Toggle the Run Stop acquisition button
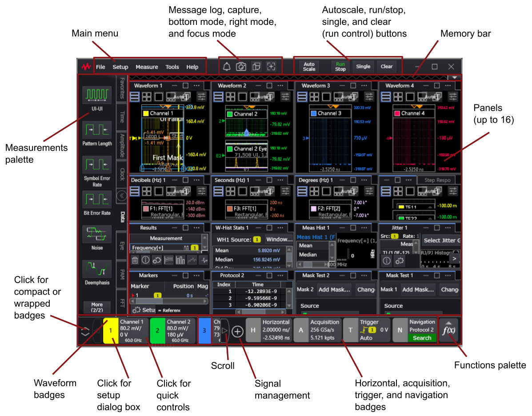Screen dimensions: 532x416 340,67
